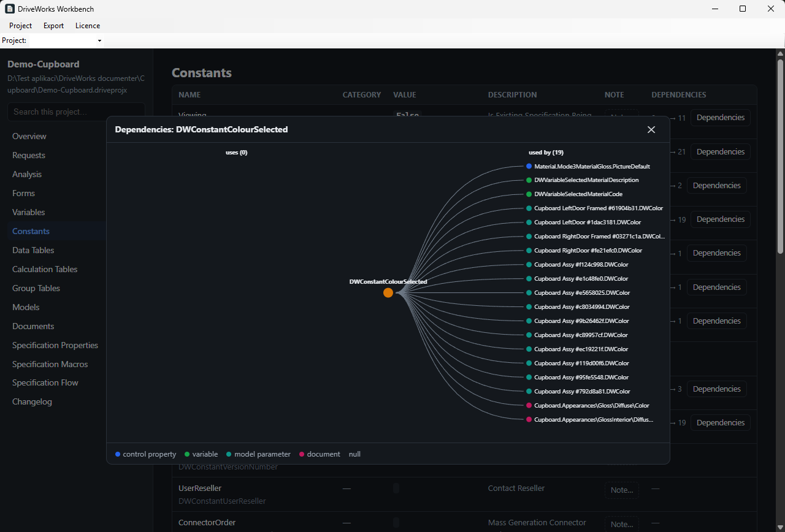Click the UserReseller constant name
Image resolution: width=785 pixels, height=532 pixels.
coord(200,488)
